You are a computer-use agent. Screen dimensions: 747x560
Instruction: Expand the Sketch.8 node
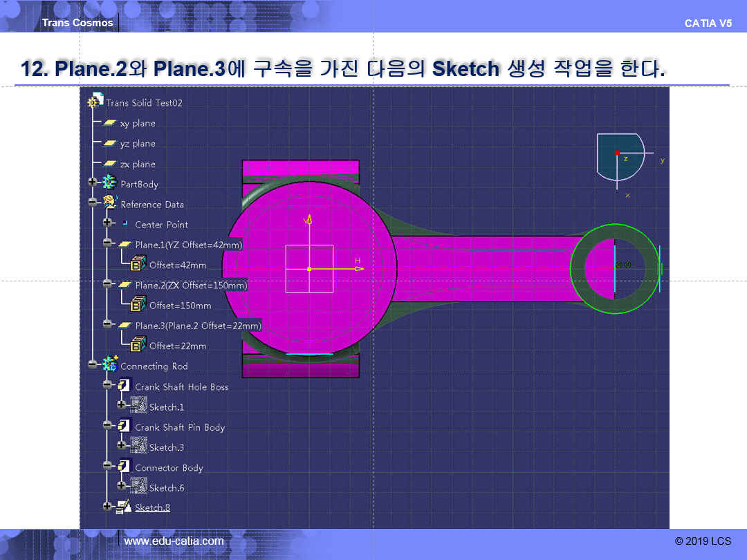tap(107, 506)
